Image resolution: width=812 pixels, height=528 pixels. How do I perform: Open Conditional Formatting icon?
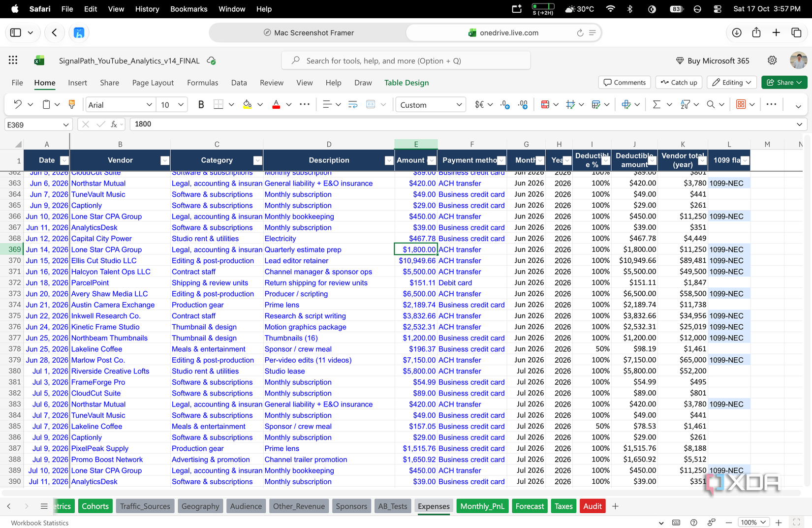point(545,104)
